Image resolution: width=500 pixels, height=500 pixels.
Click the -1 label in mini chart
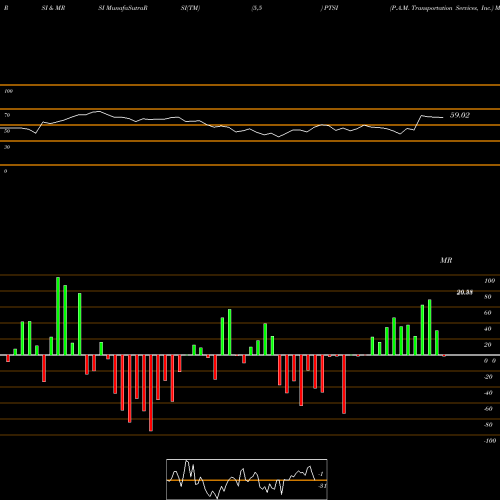click(x=321, y=474)
